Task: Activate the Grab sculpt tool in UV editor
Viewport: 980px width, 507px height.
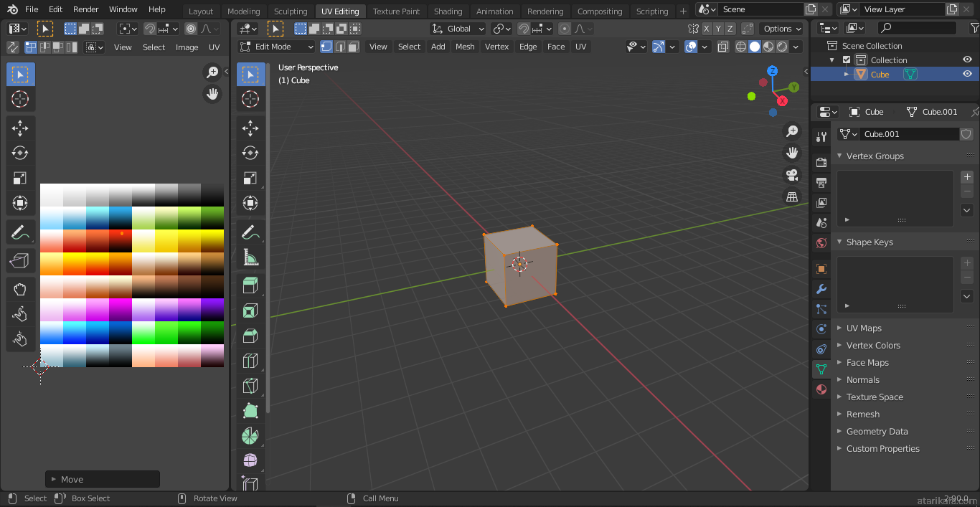Action: (20, 290)
